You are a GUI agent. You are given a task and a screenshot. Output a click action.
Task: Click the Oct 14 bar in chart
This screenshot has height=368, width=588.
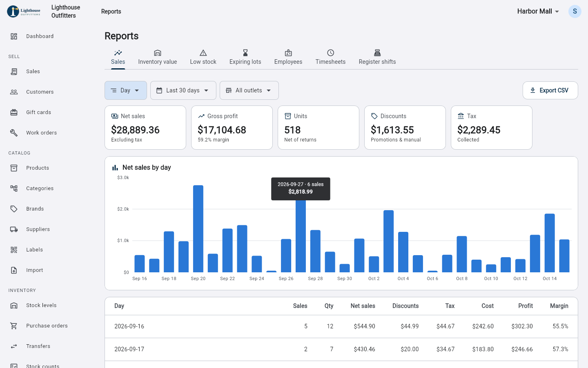(550, 243)
